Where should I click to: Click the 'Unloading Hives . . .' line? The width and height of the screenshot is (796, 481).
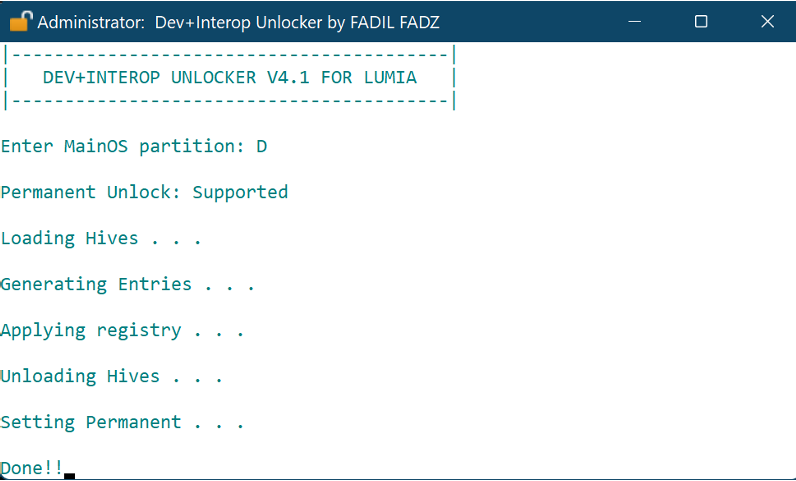[x=111, y=376]
